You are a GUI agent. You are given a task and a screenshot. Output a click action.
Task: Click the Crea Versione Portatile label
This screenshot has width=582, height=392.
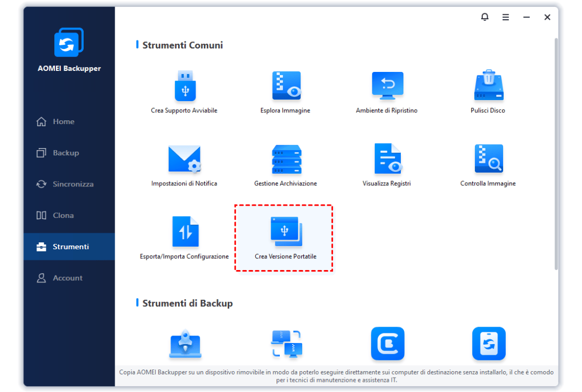[x=286, y=257]
